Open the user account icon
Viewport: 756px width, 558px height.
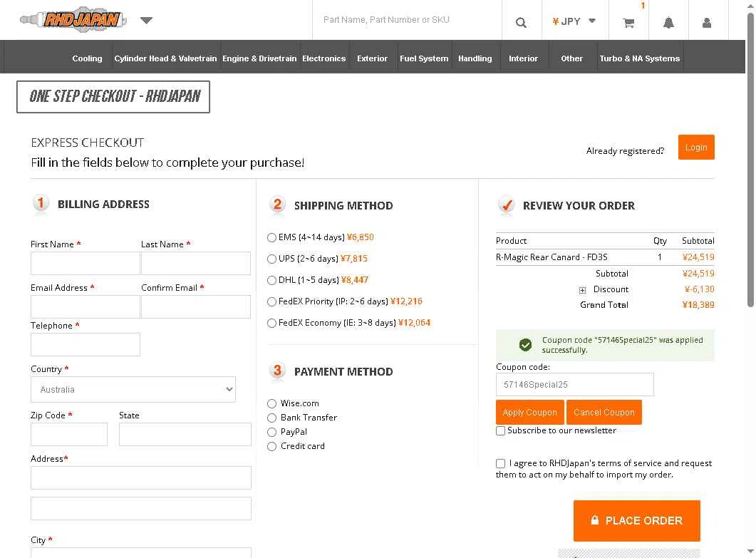coord(707,22)
